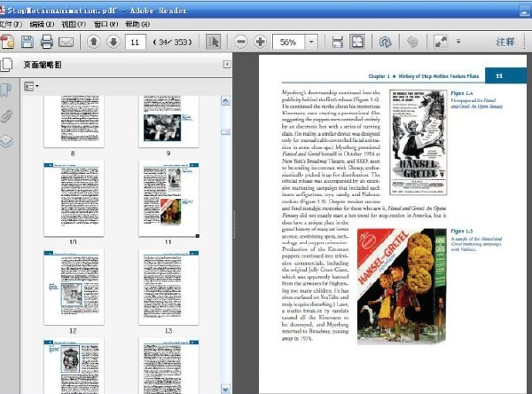Screen dimensions: 532x394
Task: Click the chapter header text 'Chapter 1 History of Stop-Motion Feature Films'
Action: click(424, 76)
